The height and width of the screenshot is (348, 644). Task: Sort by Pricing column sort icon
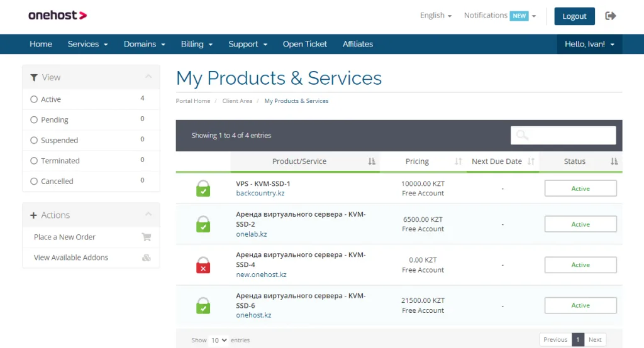pos(458,161)
